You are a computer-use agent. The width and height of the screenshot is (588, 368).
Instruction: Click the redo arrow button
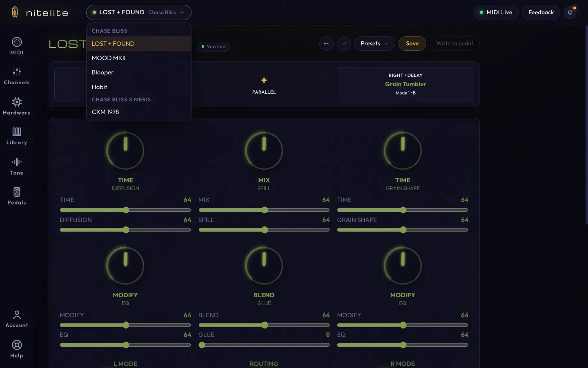click(344, 44)
